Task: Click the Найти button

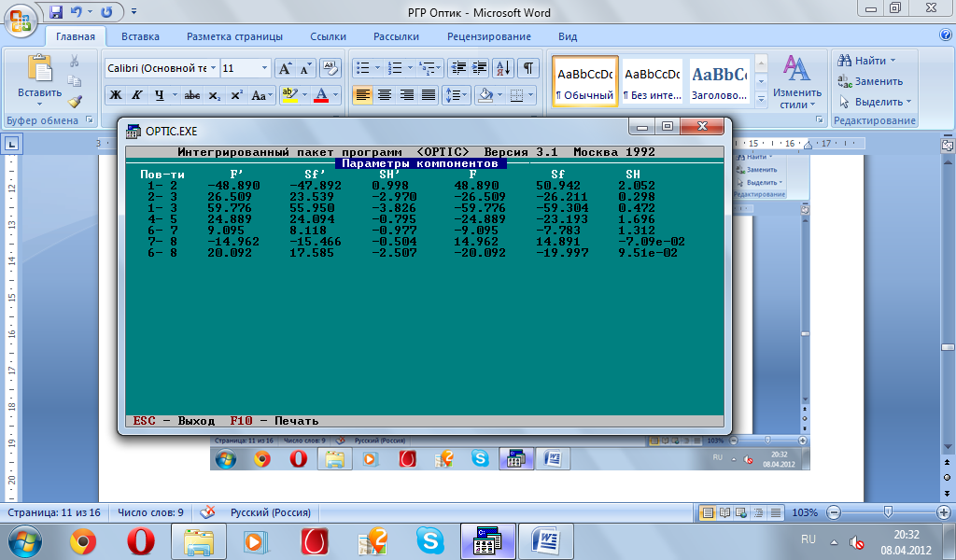Action: (x=866, y=61)
